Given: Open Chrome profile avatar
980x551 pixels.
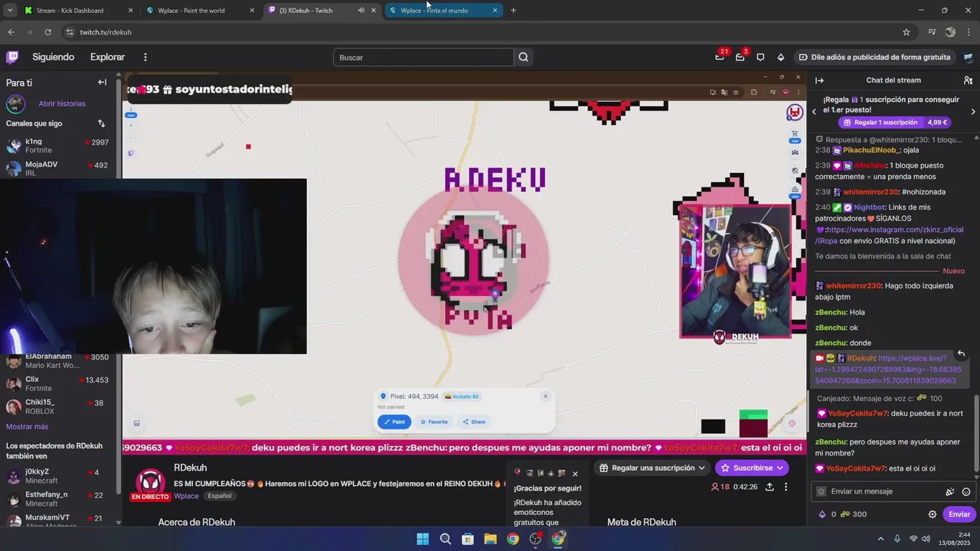Looking at the screenshot, I should [950, 32].
